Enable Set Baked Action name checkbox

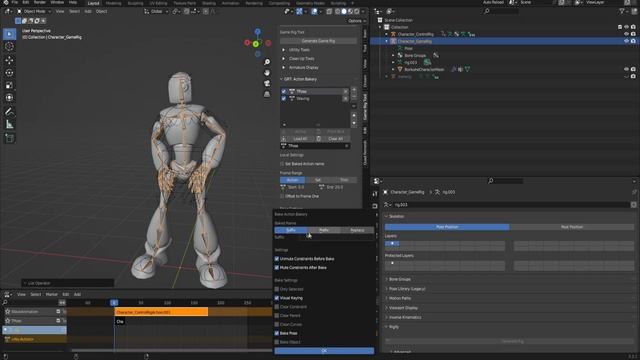pyautogui.click(x=282, y=164)
